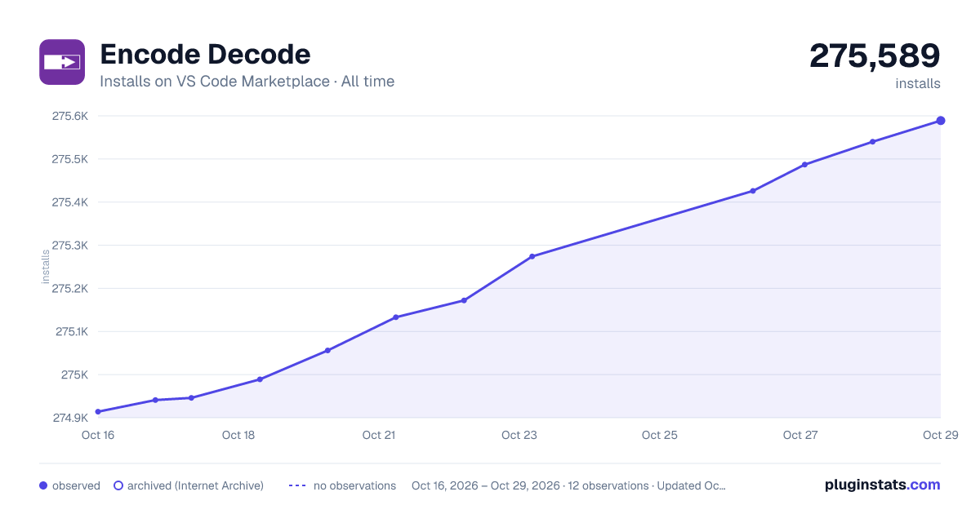Select the Oct 29 final data point
Viewport: 980px width, 514px height.
(941, 121)
